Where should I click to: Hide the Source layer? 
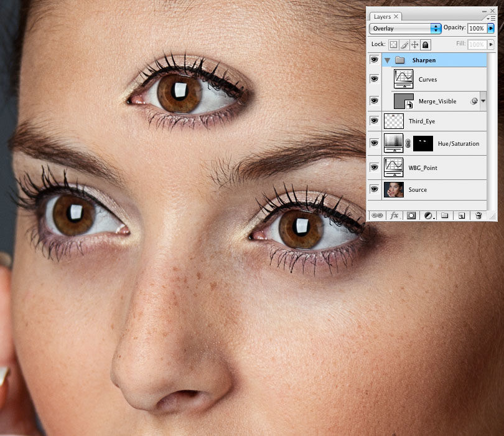tap(374, 189)
